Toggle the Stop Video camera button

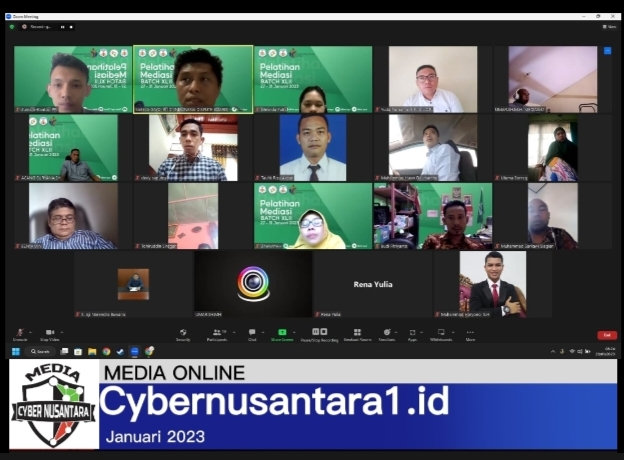(50, 335)
